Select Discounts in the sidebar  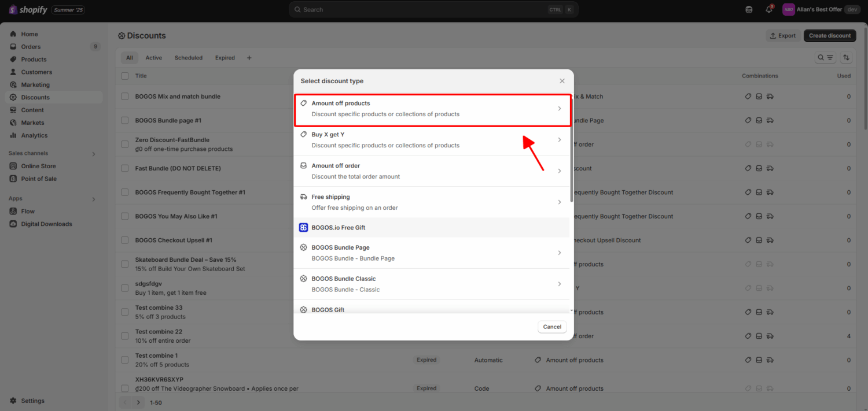[54, 97]
